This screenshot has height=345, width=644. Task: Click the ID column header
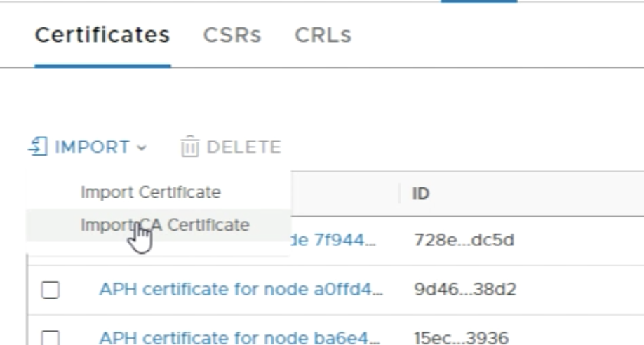coord(421,193)
